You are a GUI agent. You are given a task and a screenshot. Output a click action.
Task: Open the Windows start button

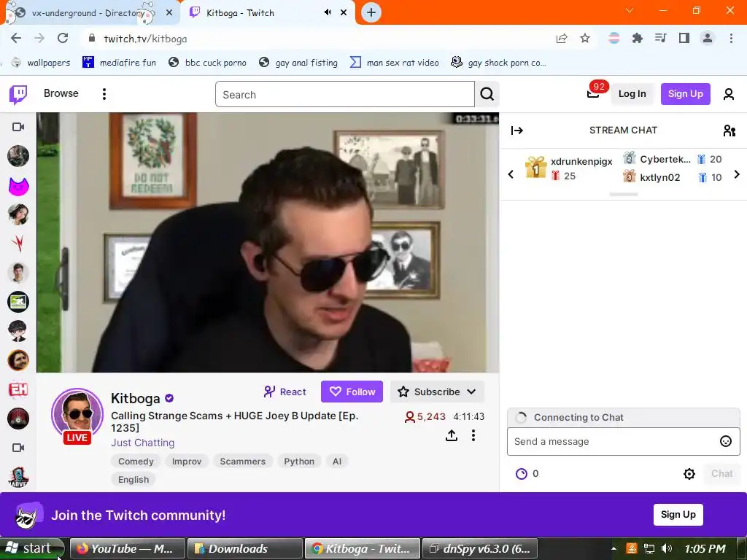[x=32, y=548]
